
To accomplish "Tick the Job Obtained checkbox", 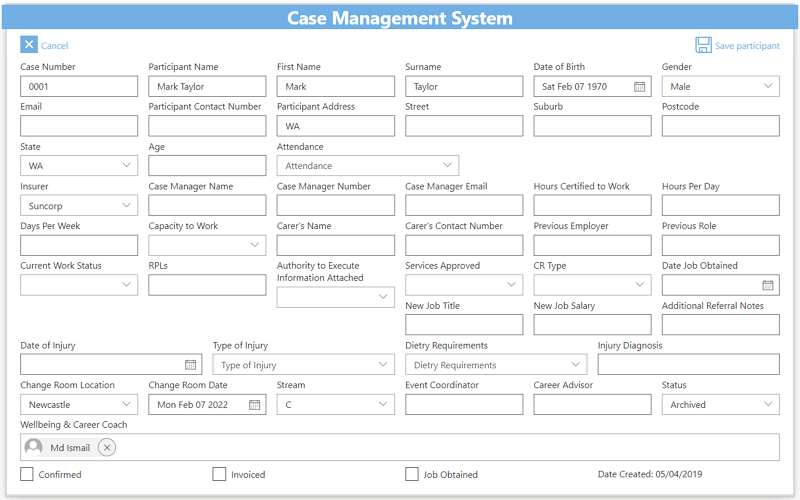I will (x=412, y=474).
